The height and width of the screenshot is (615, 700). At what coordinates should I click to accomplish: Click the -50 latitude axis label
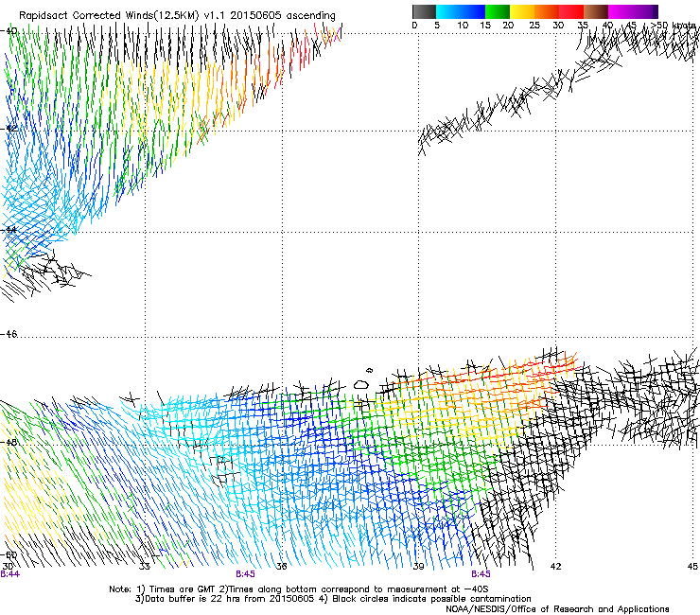point(9,554)
